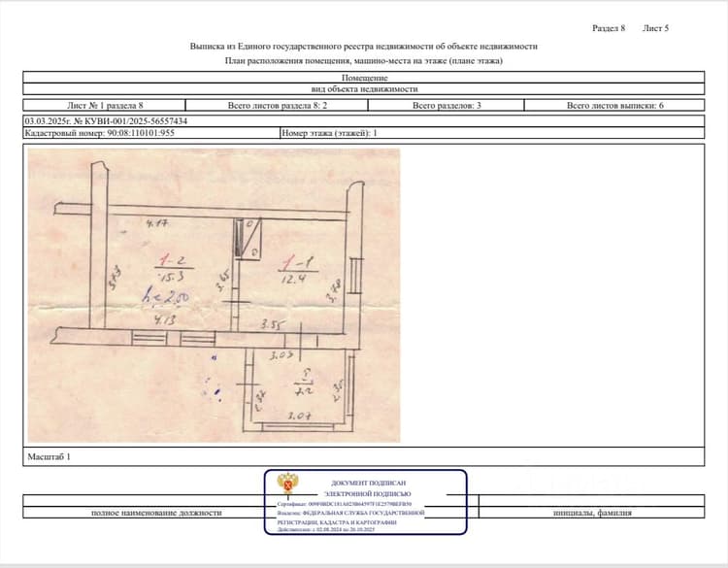
Task: Click the полное наименование должности field
Action: (x=156, y=514)
